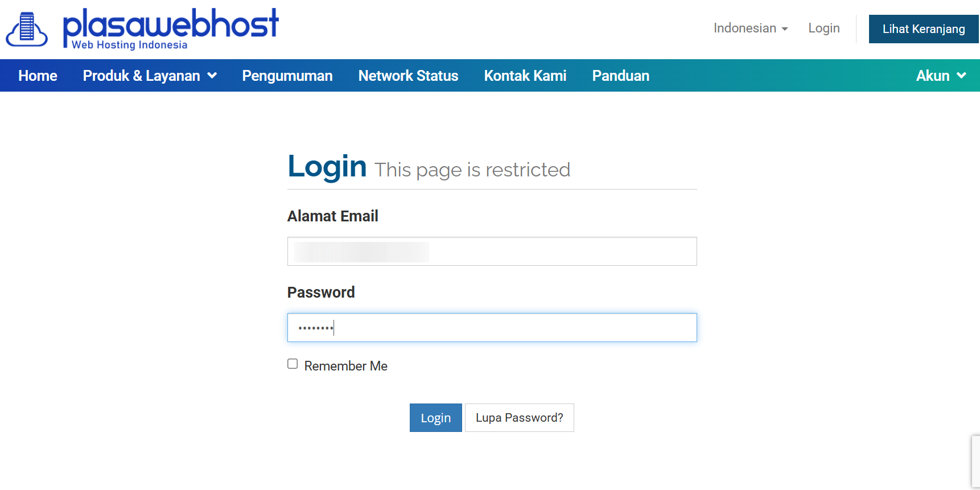Viewport: 980px width, 490px height.
Task: Click the Akun menu chevron arrow
Action: pos(962,76)
